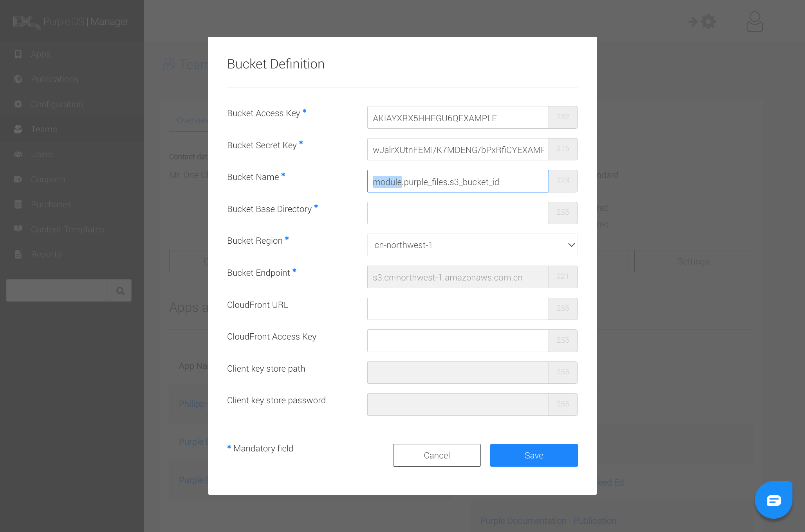Click the CloudFront Access Key field
This screenshot has height=532, width=805.
click(458, 341)
